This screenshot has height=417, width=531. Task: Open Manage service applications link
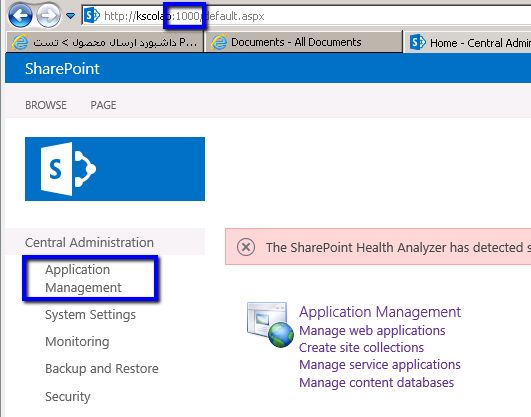point(380,365)
